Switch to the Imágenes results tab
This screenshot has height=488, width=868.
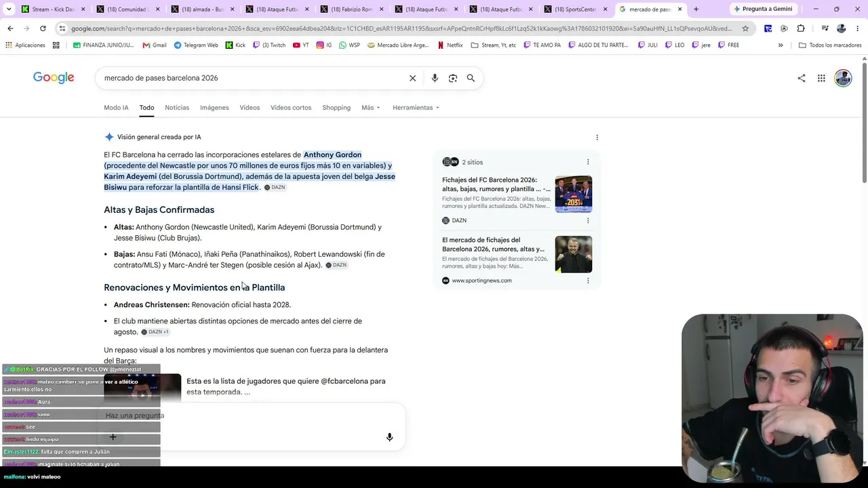tap(214, 108)
